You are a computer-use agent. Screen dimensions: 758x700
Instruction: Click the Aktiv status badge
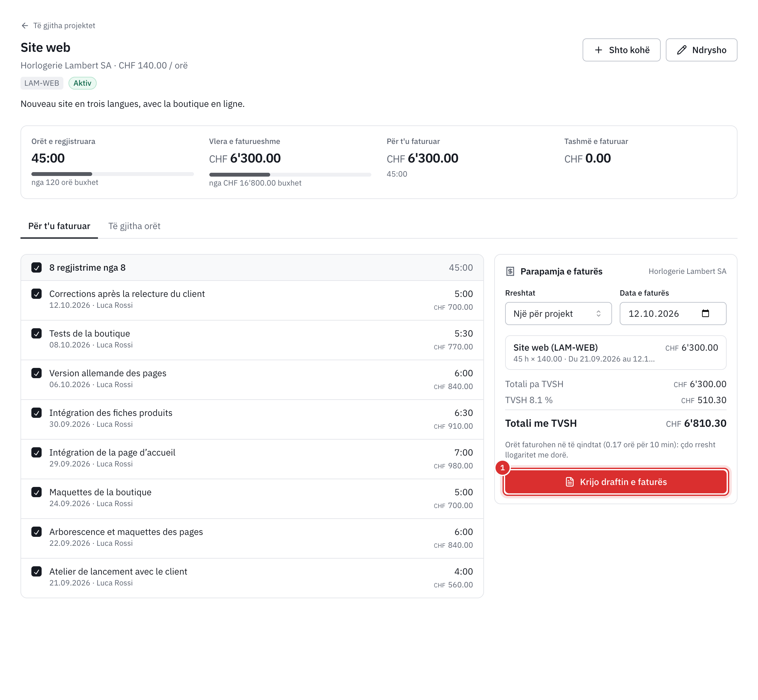pos(83,83)
